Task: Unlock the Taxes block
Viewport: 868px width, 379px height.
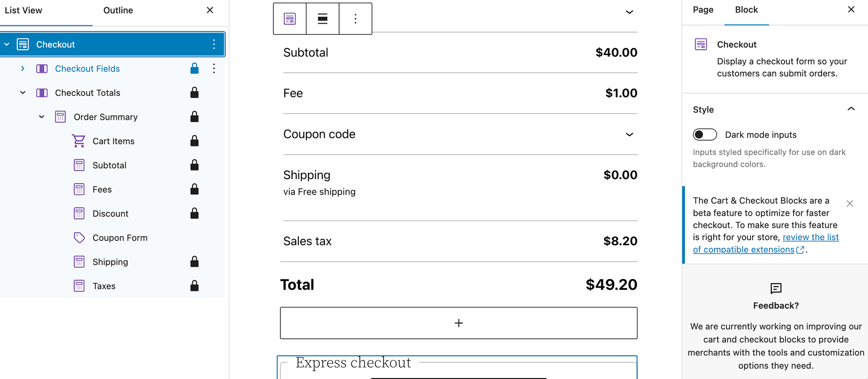Action: [194, 285]
